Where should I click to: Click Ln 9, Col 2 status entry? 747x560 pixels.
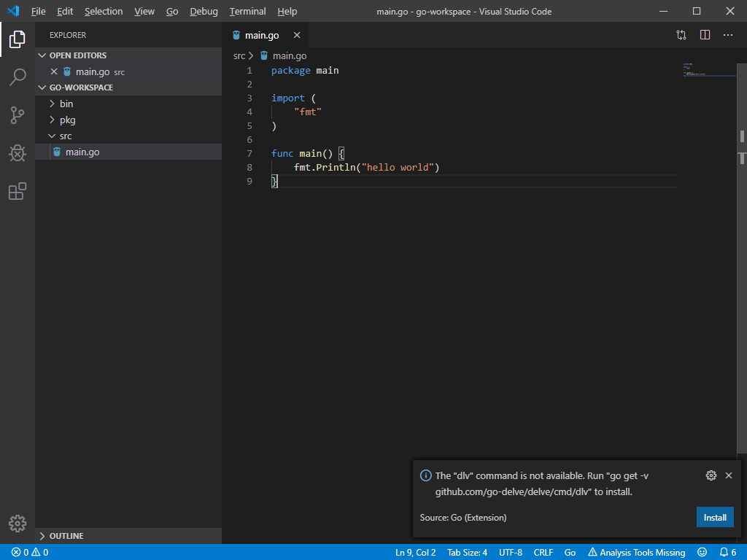[x=415, y=553]
